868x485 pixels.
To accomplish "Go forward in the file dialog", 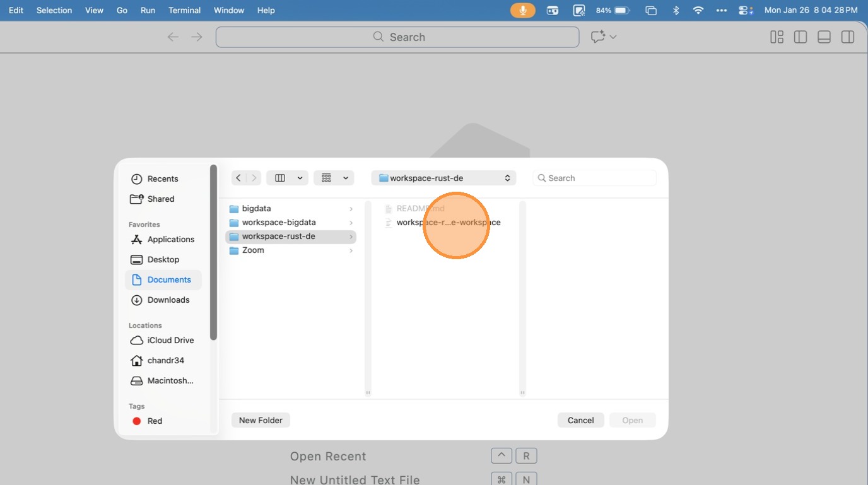I will click(x=254, y=178).
